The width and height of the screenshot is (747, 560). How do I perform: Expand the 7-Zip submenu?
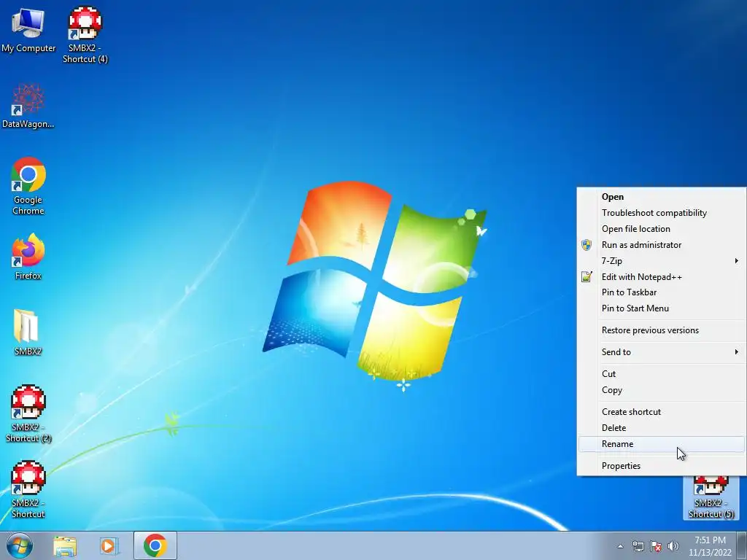pyautogui.click(x=662, y=261)
